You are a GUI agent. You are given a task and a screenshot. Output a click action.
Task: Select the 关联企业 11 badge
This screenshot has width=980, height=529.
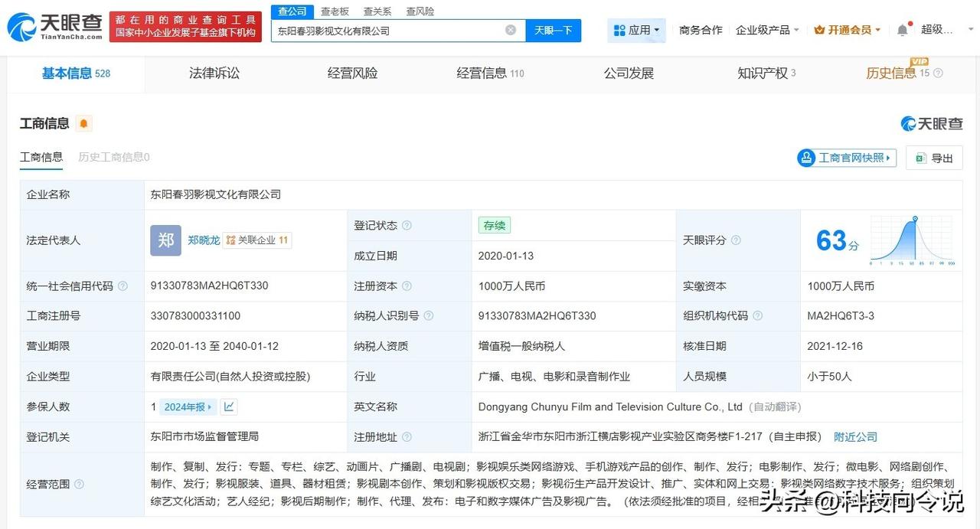click(x=257, y=240)
